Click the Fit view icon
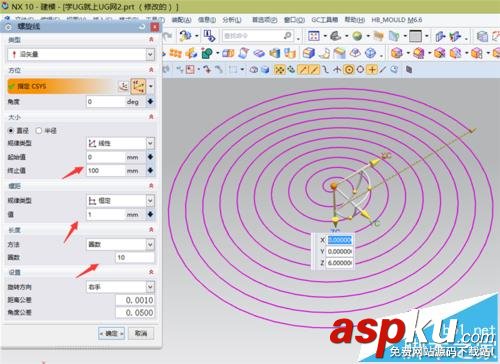This screenshot has height=364, width=500. tap(314, 36)
